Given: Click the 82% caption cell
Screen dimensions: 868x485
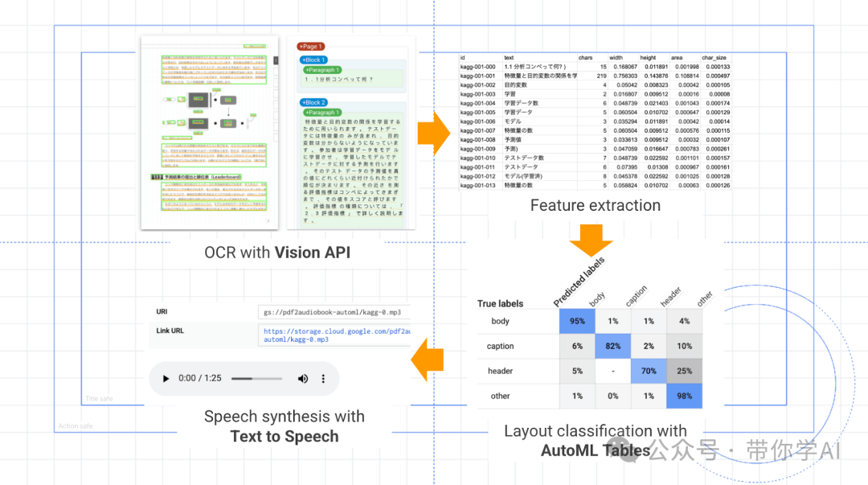Looking at the screenshot, I should pos(612,346).
